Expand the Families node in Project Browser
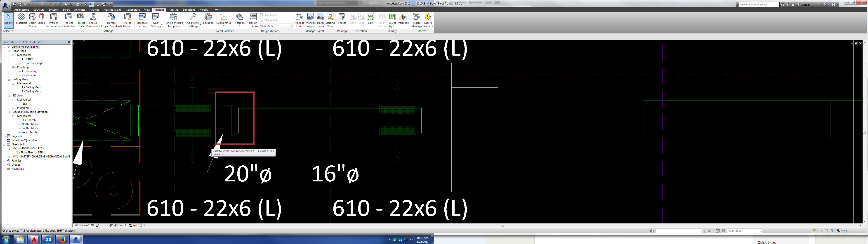 tap(4, 161)
